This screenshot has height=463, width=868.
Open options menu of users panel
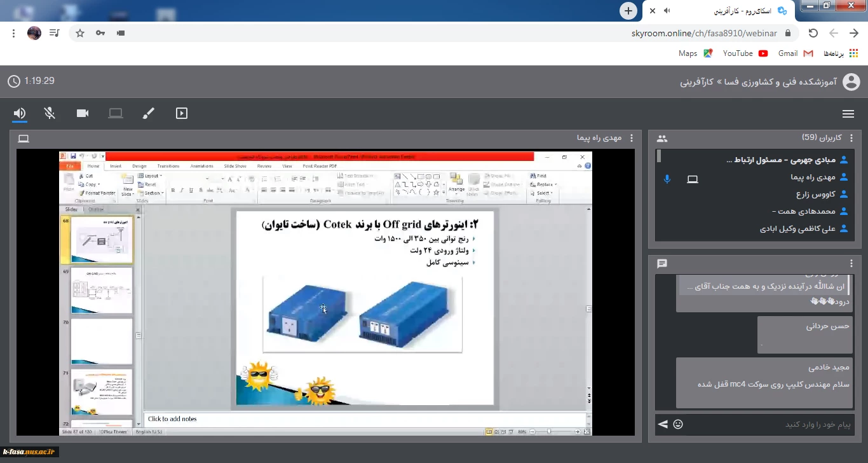coord(852,138)
